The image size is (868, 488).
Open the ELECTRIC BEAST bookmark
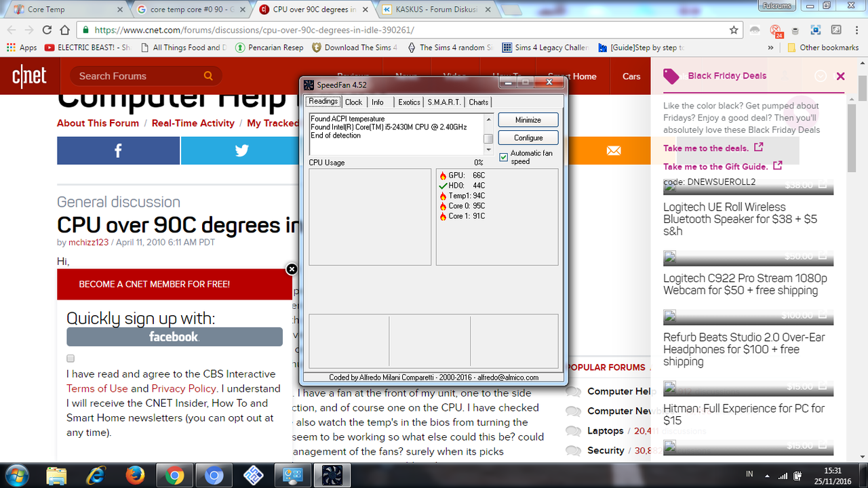(x=87, y=47)
